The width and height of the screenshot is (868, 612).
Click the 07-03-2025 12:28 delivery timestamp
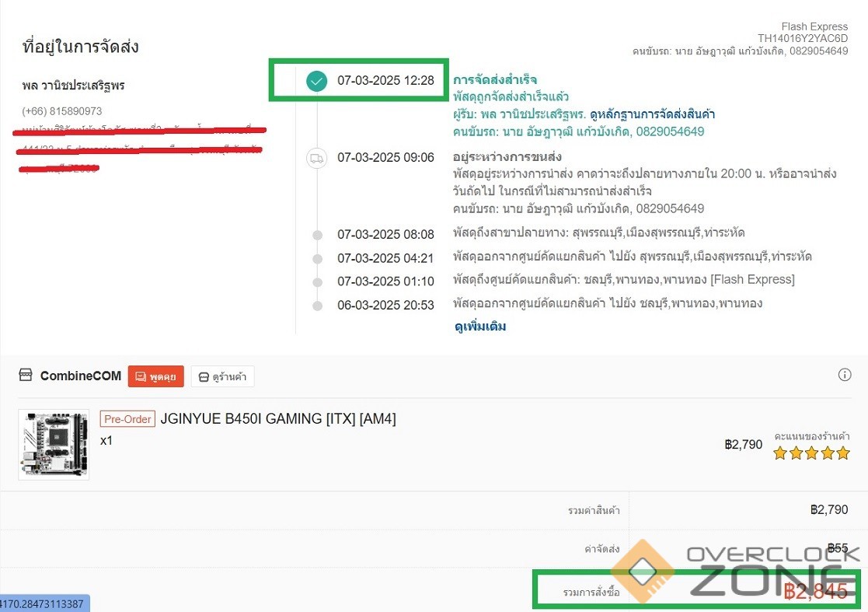pyautogui.click(x=386, y=80)
